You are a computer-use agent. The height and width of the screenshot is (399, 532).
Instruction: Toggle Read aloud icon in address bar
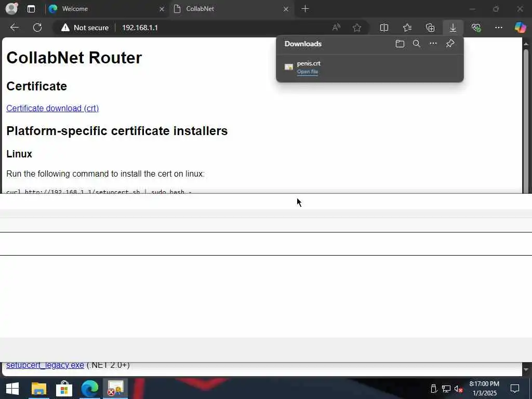point(336,28)
